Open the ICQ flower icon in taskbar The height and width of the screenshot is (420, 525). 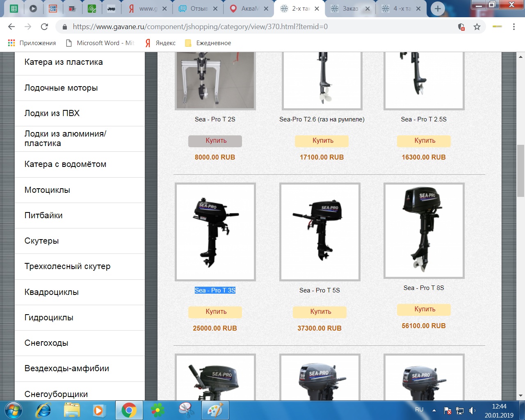[158, 410]
